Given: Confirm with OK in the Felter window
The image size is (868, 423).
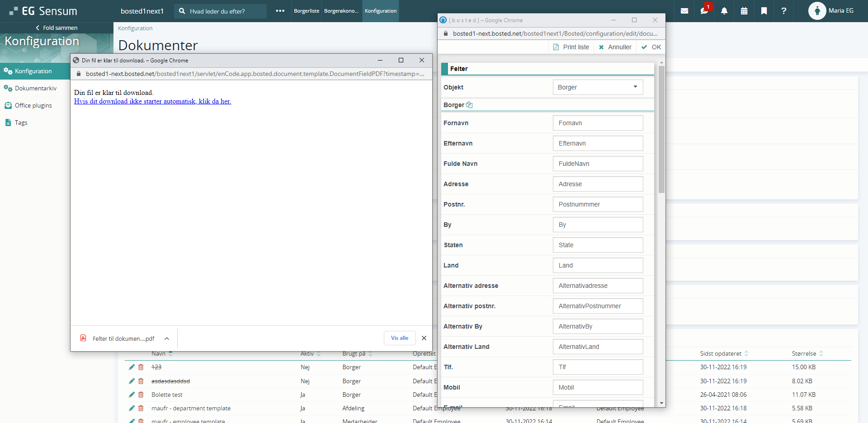Looking at the screenshot, I should click(x=651, y=47).
